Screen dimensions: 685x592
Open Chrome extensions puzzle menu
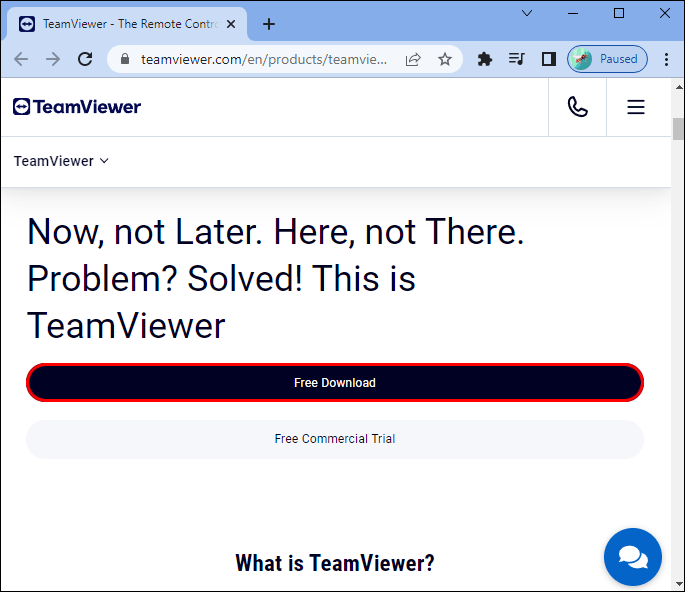pos(484,59)
